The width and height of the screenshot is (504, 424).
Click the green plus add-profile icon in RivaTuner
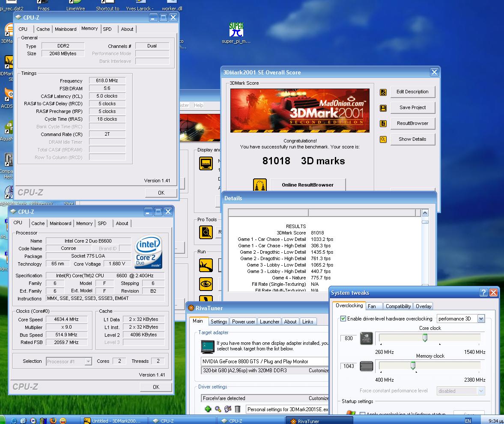coord(208,409)
